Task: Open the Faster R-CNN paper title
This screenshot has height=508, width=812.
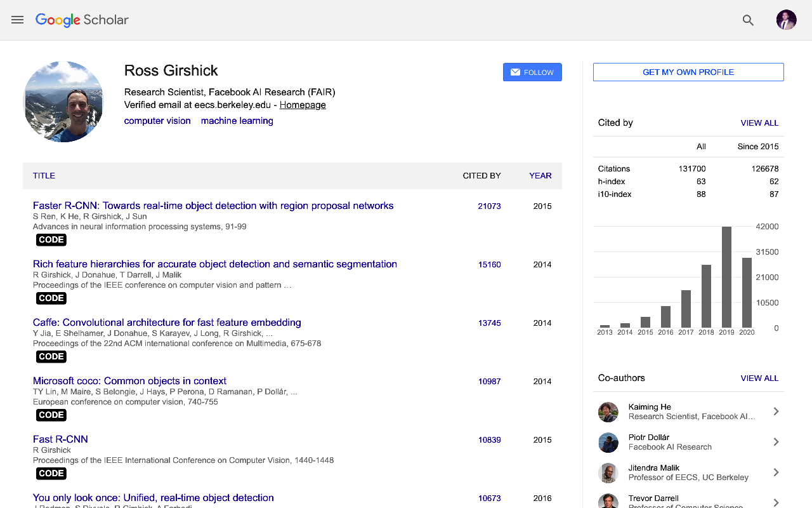Action: (x=213, y=206)
